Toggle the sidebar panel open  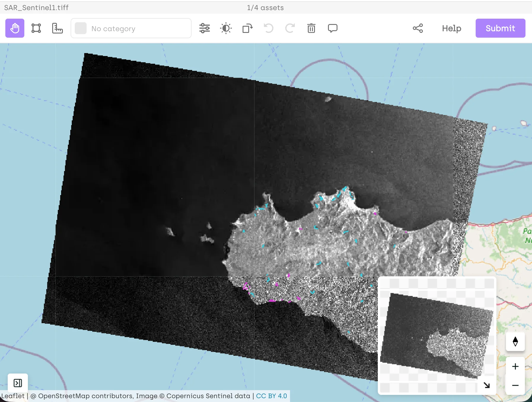(18, 383)
